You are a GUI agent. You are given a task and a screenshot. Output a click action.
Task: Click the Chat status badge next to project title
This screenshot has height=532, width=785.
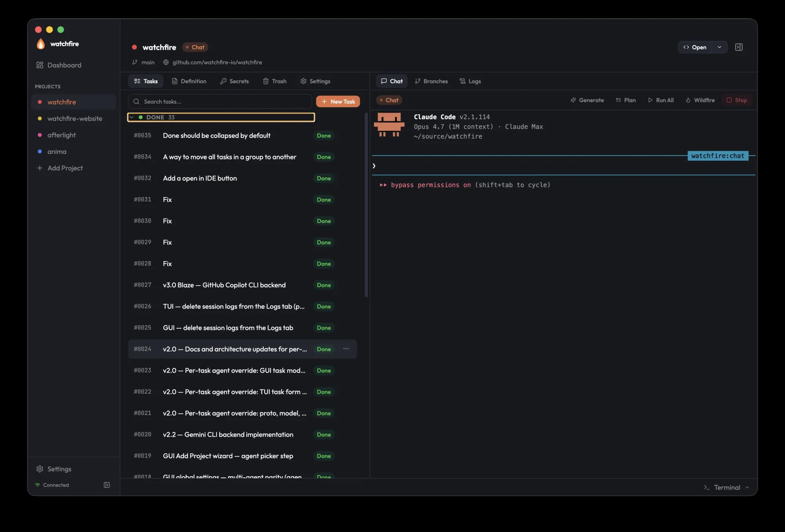click(195, 47)
